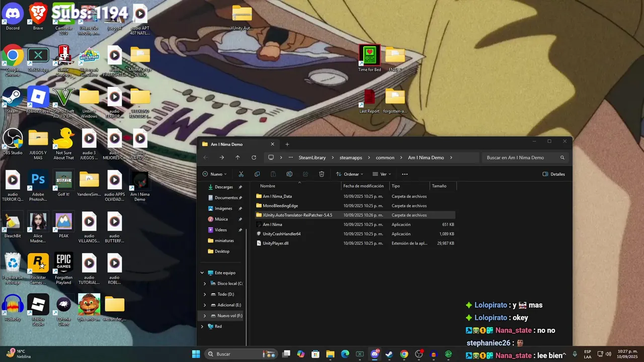
Task: Collapse the Este equipo tree node
Action: 202,273
